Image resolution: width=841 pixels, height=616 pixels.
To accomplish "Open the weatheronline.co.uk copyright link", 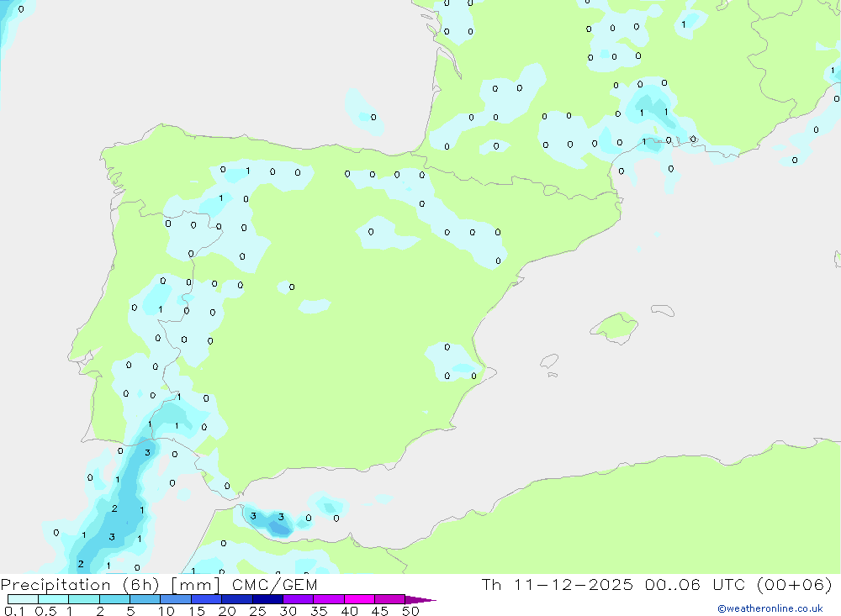I will click(x=770, y=608).
